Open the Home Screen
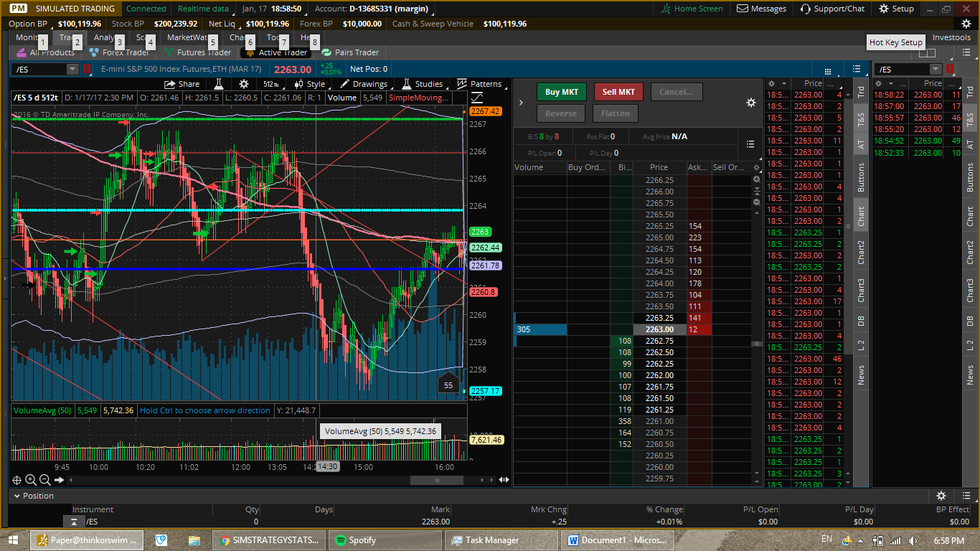 pos(692,9)
